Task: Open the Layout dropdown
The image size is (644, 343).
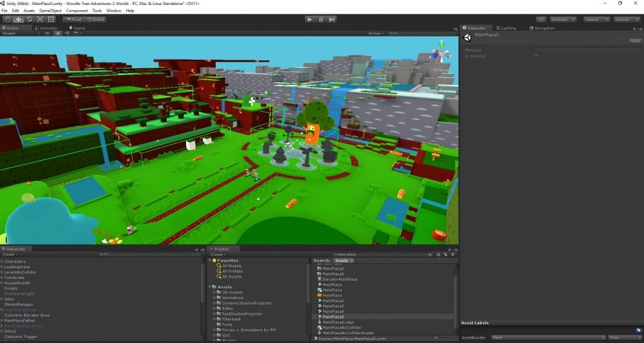Action: [x=627, y=19]
